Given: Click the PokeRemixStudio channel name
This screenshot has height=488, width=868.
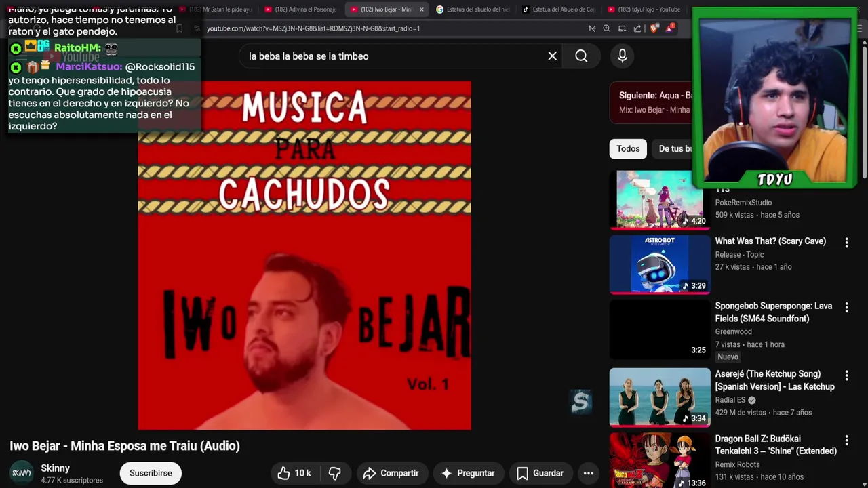Looking at the screenshot, I should [x=743, y=203].
